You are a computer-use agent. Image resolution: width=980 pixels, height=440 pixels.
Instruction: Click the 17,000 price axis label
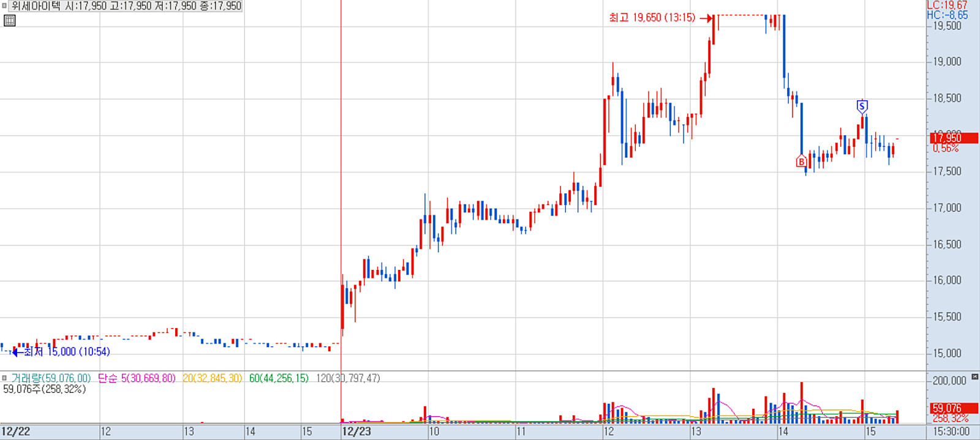click(948, 208)
